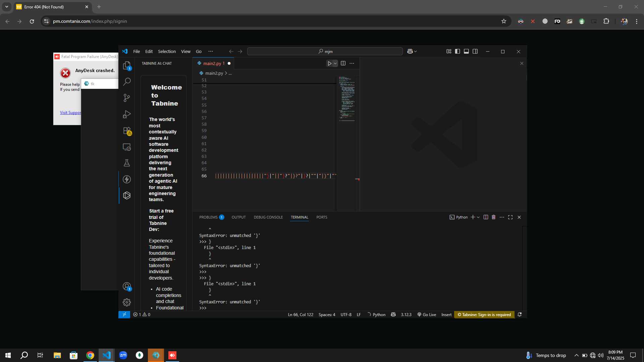Toggle Insert mode in status bar
The image size is (644, 362).
(446, 314)
